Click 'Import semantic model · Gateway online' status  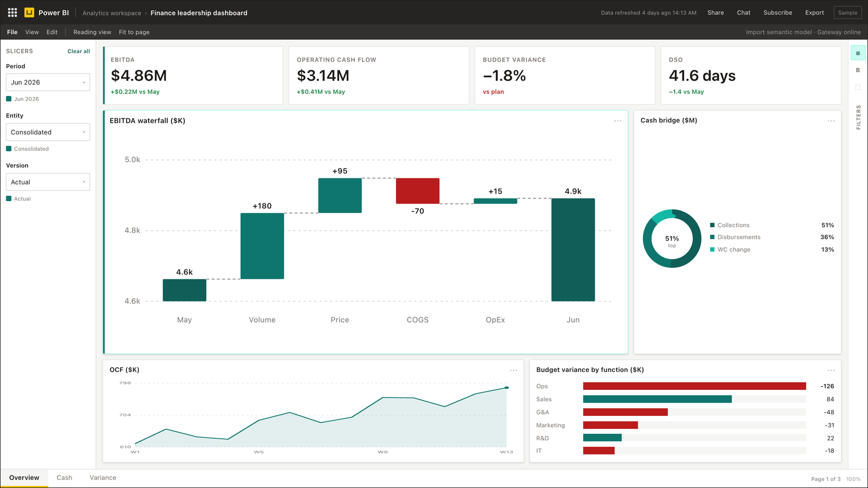click(x=803, y=32)
